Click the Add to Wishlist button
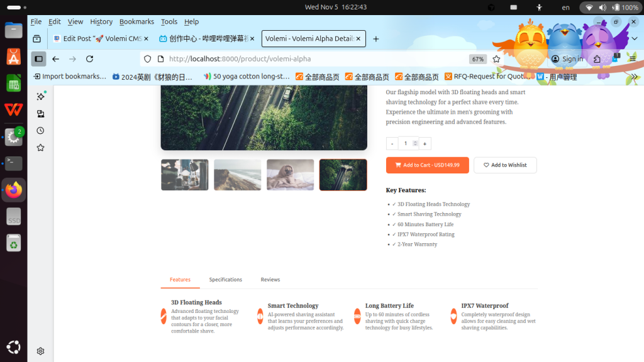The height and width of the screenshot is (362, 644). tap(505, 165)
